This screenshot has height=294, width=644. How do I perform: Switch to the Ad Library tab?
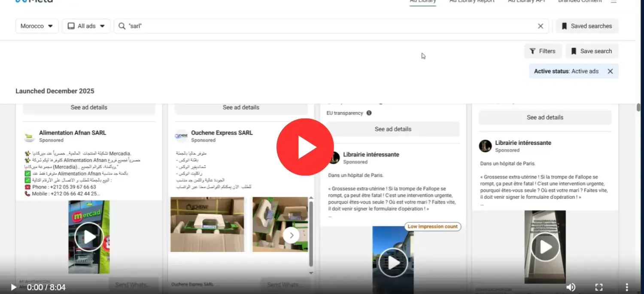pos(423,2)
